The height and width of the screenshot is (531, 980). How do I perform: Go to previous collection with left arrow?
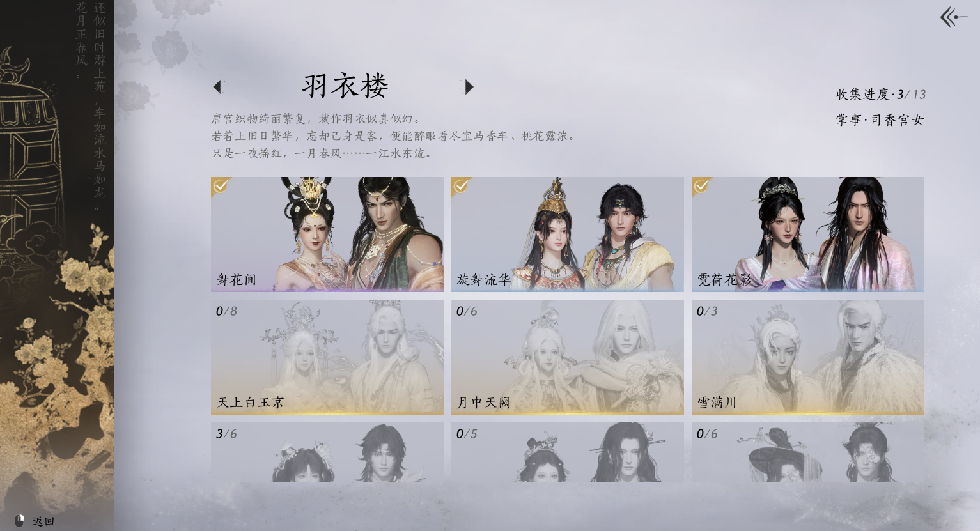tap(217, 87)
